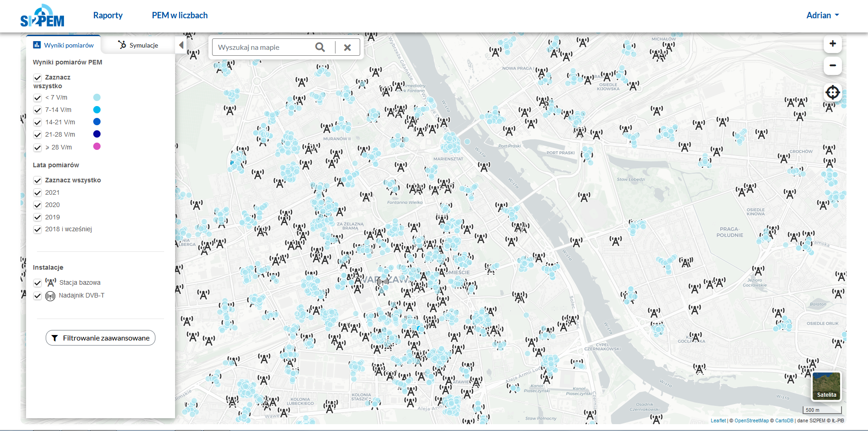Open the OpenStreetMap attribution link
Screen dimensions: 868x431
point(751,420)
